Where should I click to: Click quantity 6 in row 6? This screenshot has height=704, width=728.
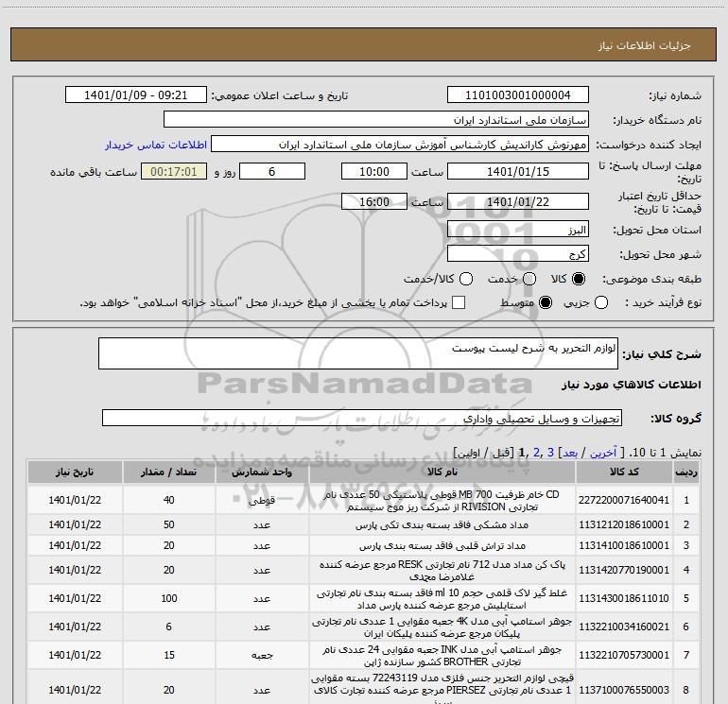point(168,627)
